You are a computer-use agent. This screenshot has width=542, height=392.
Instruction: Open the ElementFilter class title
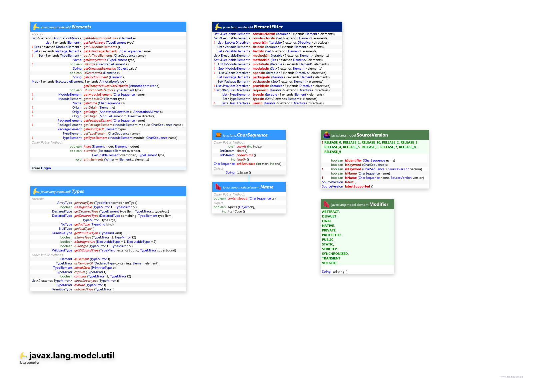[x=268, y=27]
